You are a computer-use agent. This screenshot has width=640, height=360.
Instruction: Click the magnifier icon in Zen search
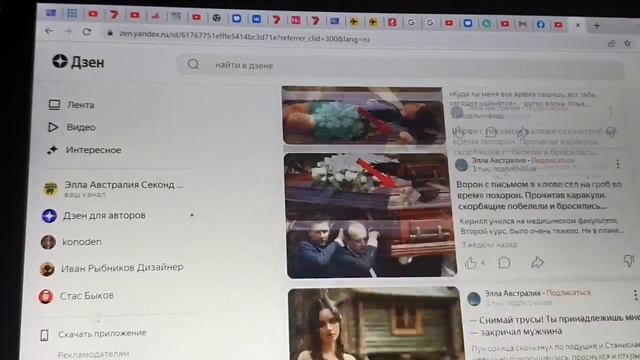pyautogui.click(x=193, y=64)
